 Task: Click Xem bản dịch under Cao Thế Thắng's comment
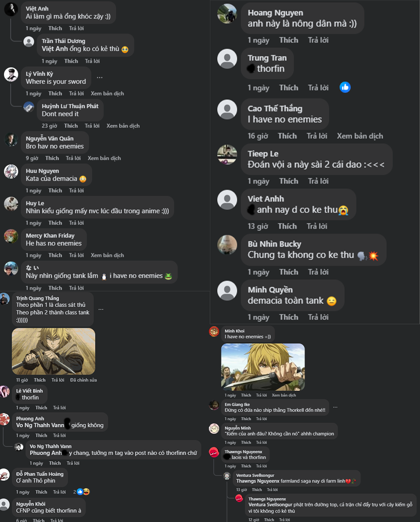(360, 136)
